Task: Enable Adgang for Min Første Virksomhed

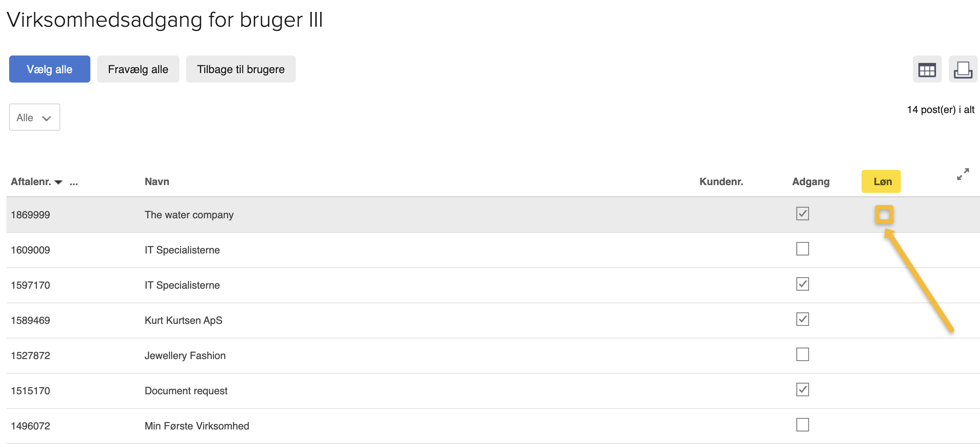Action: point(802,425)
